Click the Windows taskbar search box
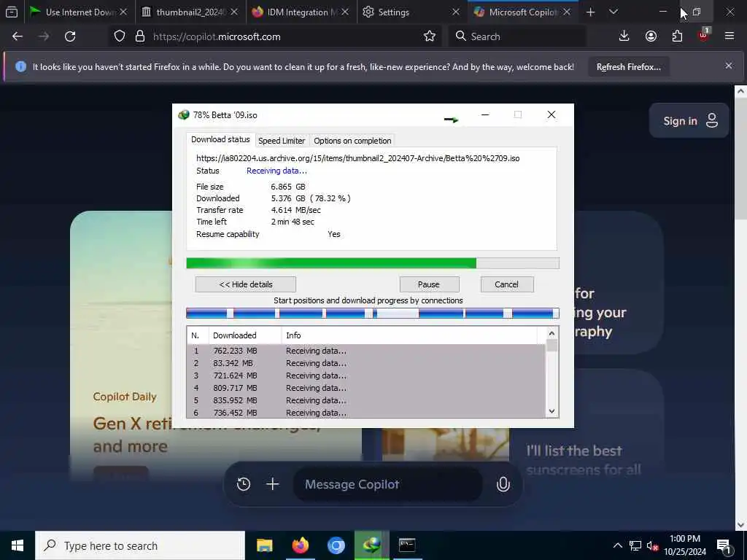The image size is (747, 560). pos(140,545)
